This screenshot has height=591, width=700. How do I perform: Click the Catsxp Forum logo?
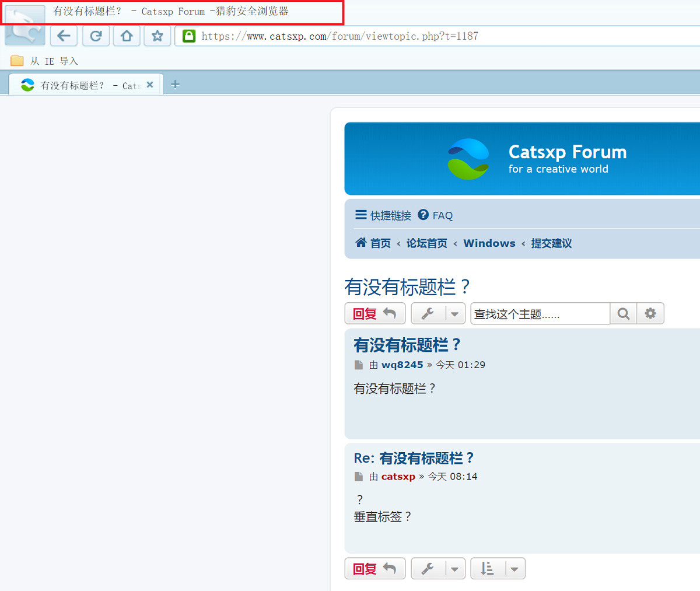pyautogui.click(x=468, y=159)
